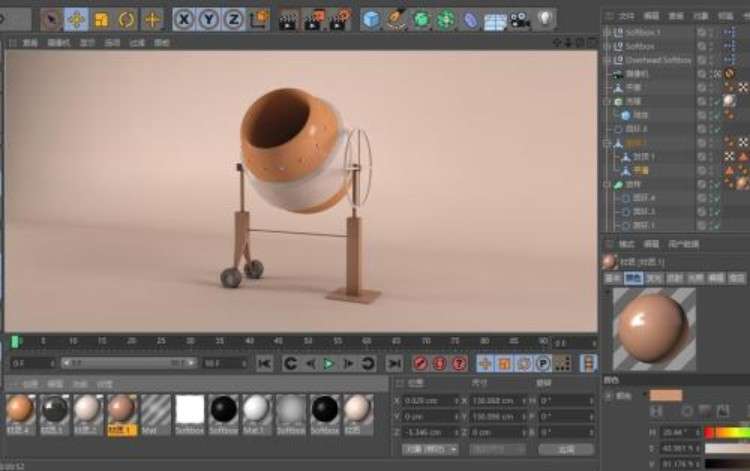This screenshot has width=750, height=471.
Task: Toggle the X axis lock
Action: tap(184, 19)
